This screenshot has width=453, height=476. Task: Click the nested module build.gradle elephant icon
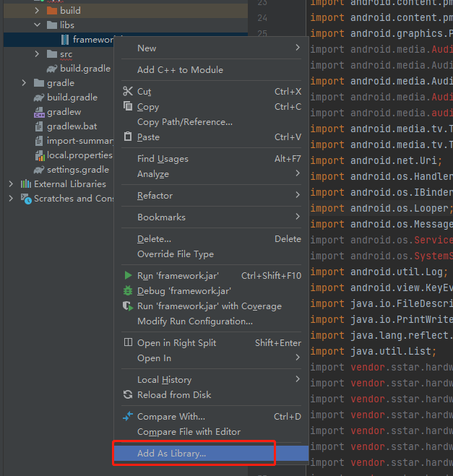click(52, 69)
